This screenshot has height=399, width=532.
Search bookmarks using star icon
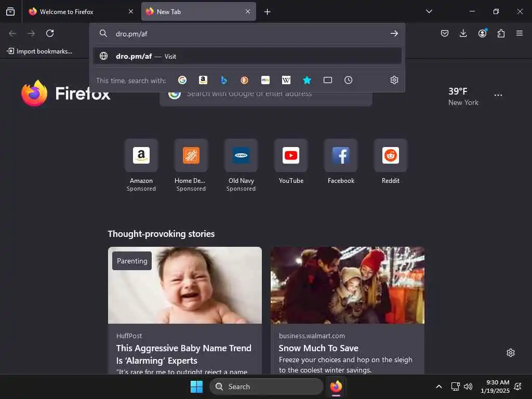pos(307,80)
